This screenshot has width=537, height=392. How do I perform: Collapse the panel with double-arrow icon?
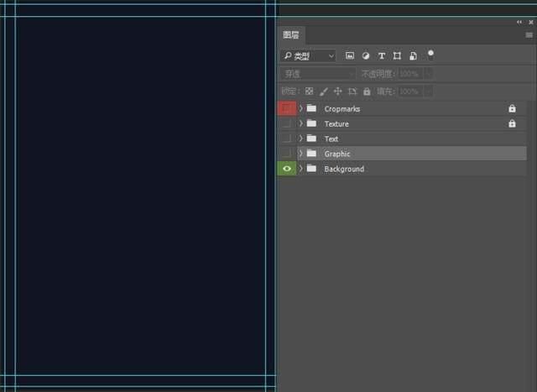(519, 23)
